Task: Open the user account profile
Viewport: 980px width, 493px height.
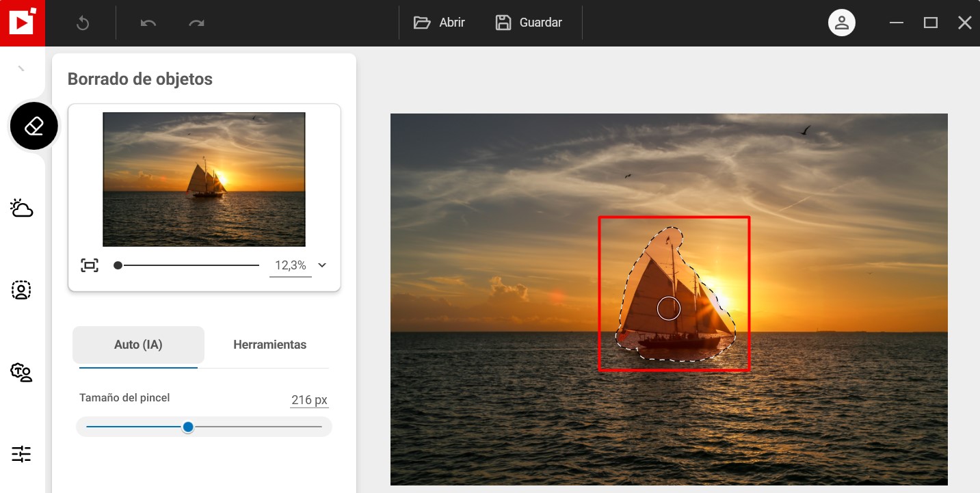Action: tap(841, 23)
